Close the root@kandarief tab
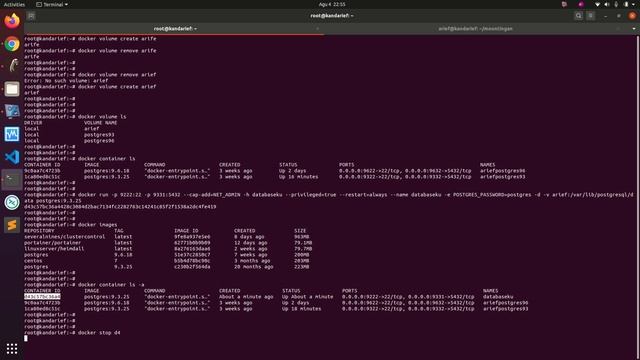The image size is (640, 360). [x=318, y=29]
